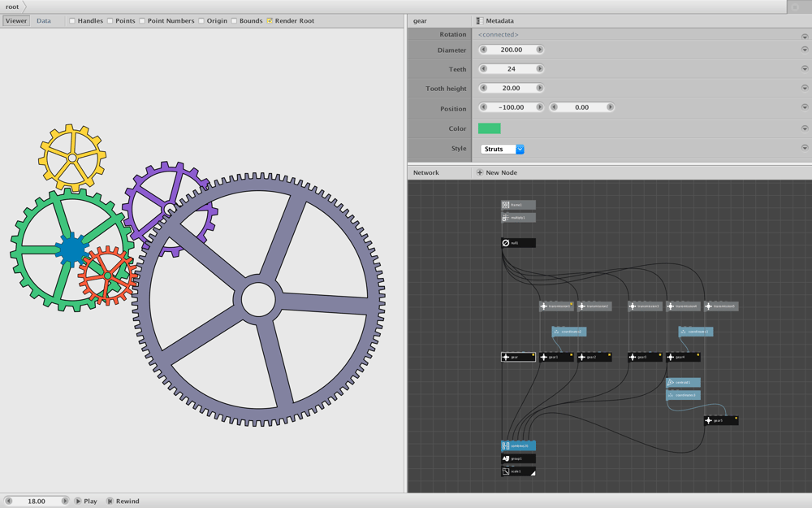Open the Position port options arrow
Image resolution: width=812 pixels, height=508 pixels.
(805, 107)
